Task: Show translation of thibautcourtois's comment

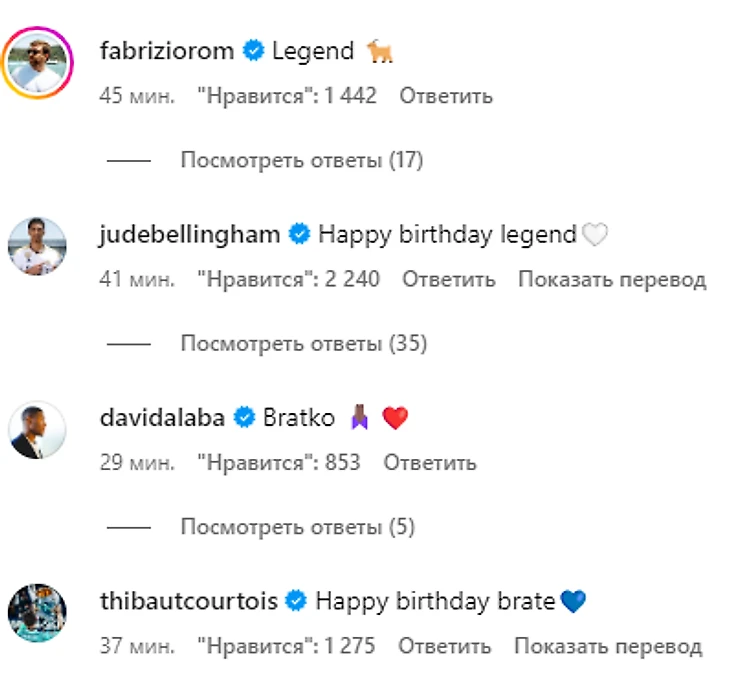Action: click(x=608, y=647)
